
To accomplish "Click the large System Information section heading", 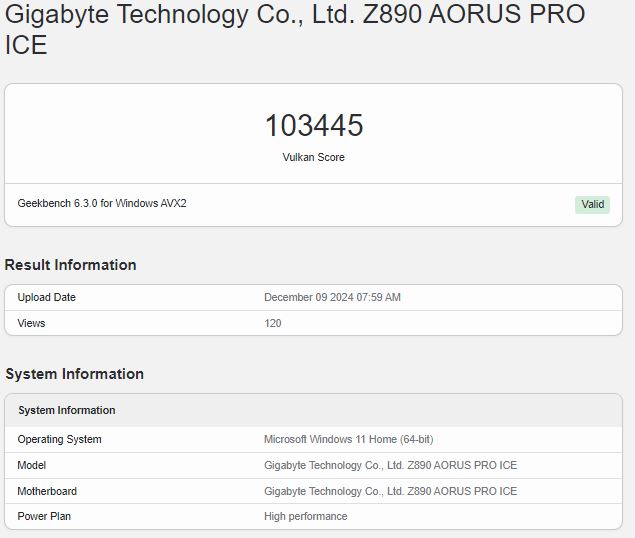I will click(75, 374).
